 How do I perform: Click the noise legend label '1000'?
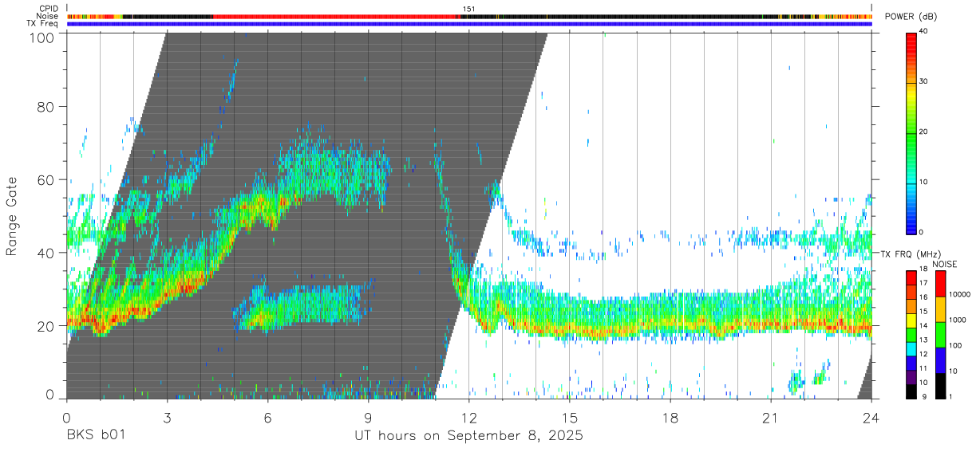click(957, 320)
